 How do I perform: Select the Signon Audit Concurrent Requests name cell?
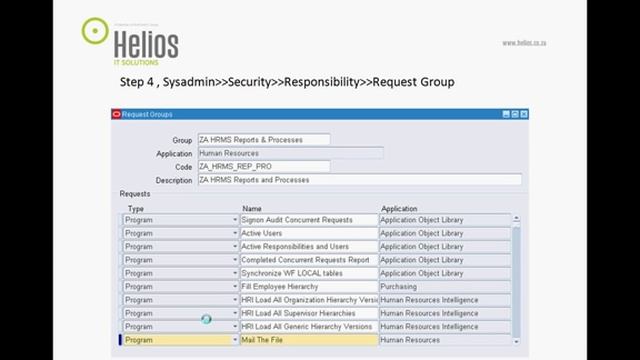tap(309, 220)
